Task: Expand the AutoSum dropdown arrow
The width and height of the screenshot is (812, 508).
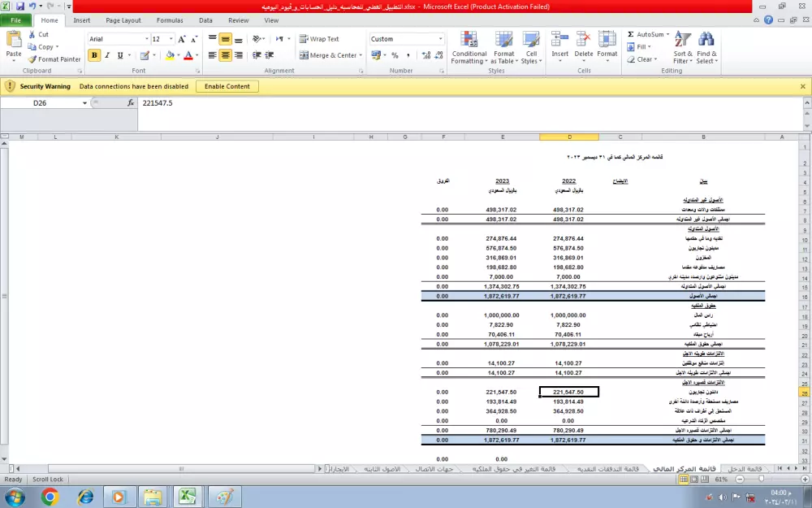Action: 667,34
